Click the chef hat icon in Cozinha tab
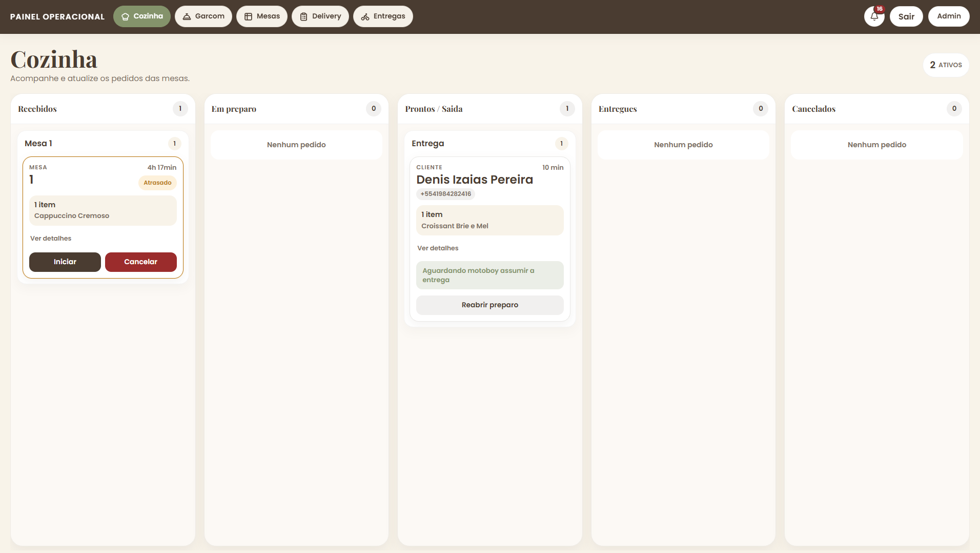Screen dimensions: 980x553 click(125, 16)
